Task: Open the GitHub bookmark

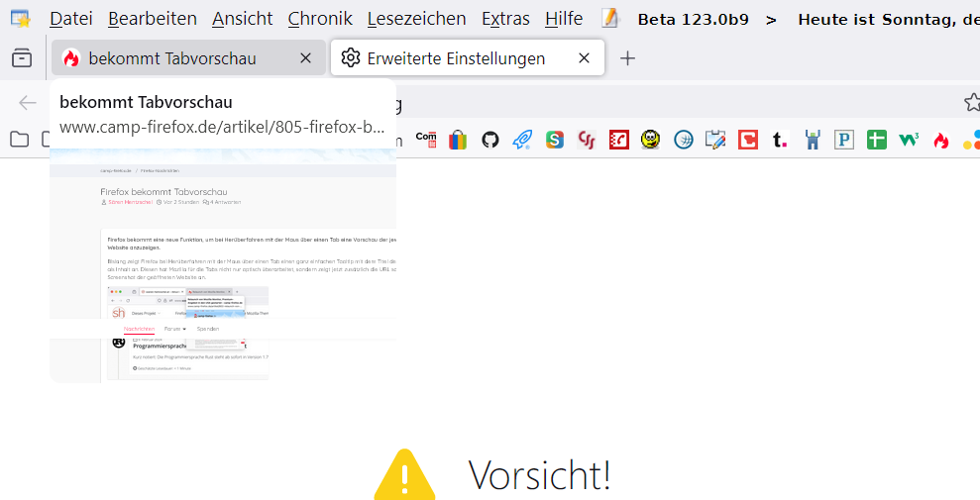Action: coord(490,140)
